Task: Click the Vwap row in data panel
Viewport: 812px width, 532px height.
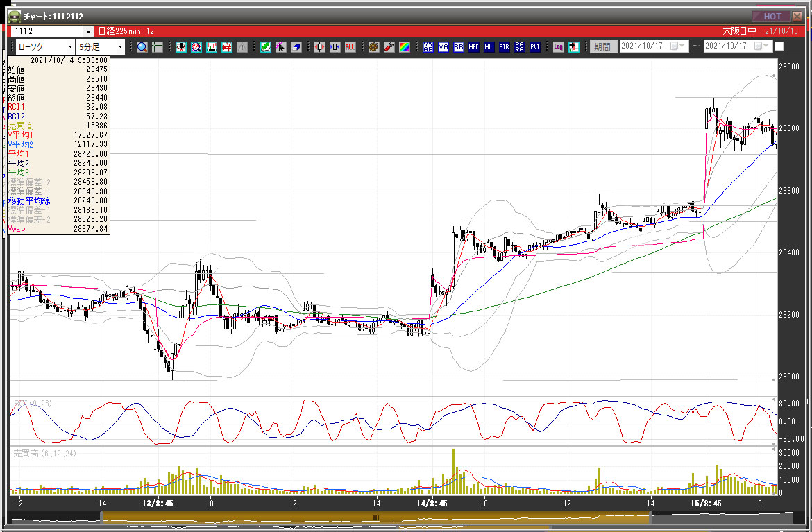Action: [58, 230]
